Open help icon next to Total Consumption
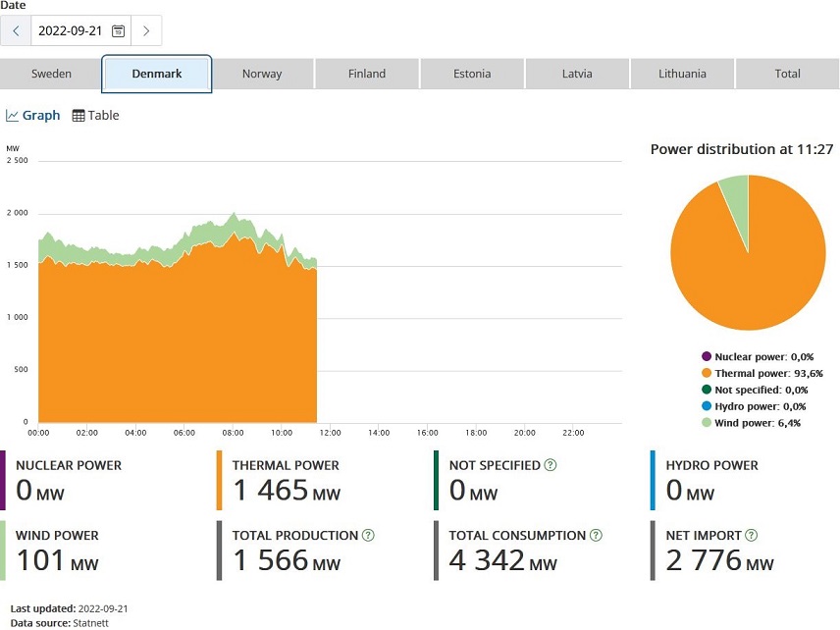 tap(596, 535)
